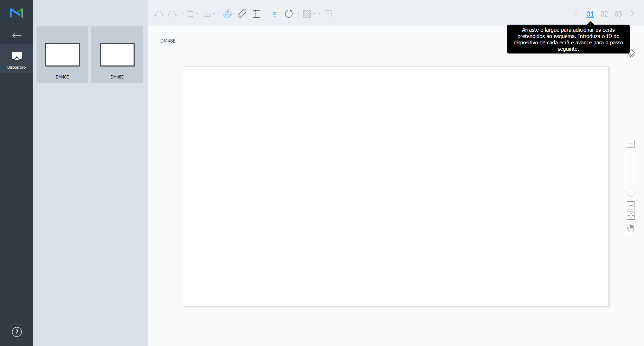The width and height of the screenshot is (644, 346).
Task: Click the upload export icon
Action: coord(328,14)
